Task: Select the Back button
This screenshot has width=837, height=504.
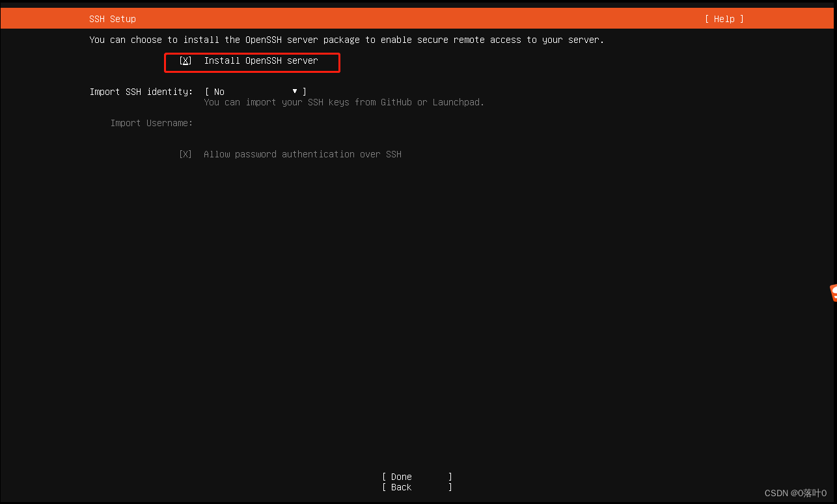Action: click(x=417, y=487)
